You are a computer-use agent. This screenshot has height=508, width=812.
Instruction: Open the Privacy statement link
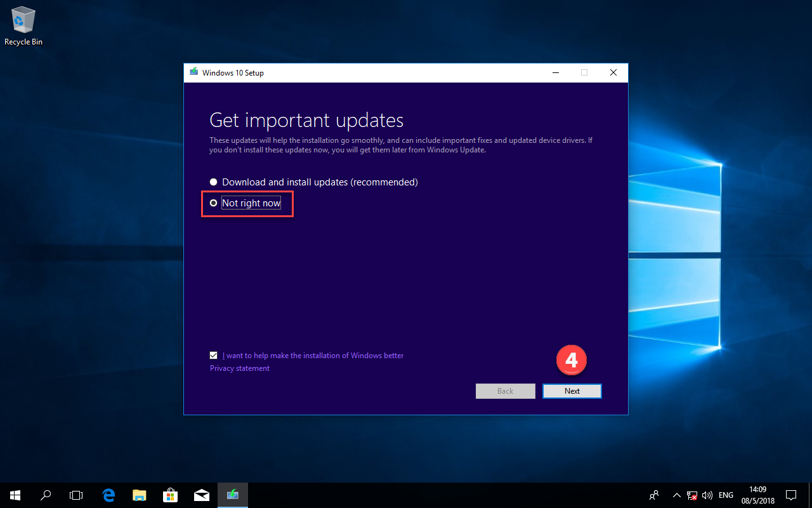point(240,368)
